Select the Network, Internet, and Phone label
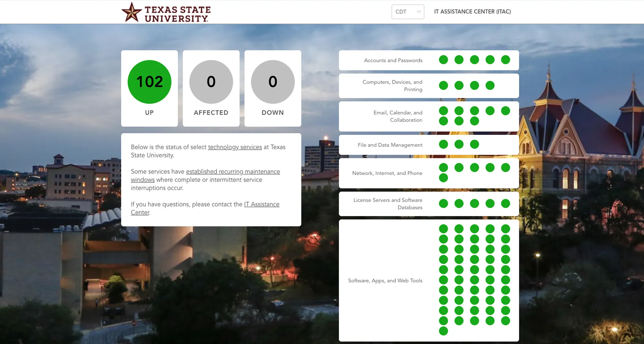This screenshot has width=644, height=344. pyautogui.click(x=387, y=173)
